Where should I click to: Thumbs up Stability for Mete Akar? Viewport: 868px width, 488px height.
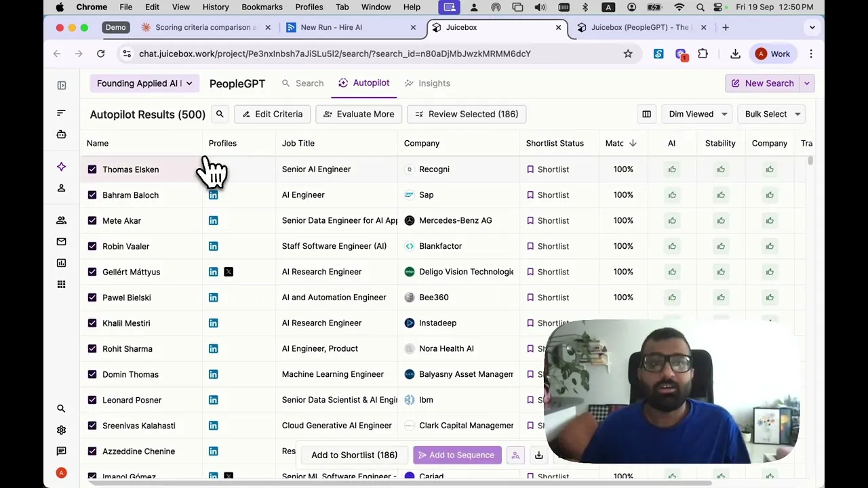coord(721,220)
